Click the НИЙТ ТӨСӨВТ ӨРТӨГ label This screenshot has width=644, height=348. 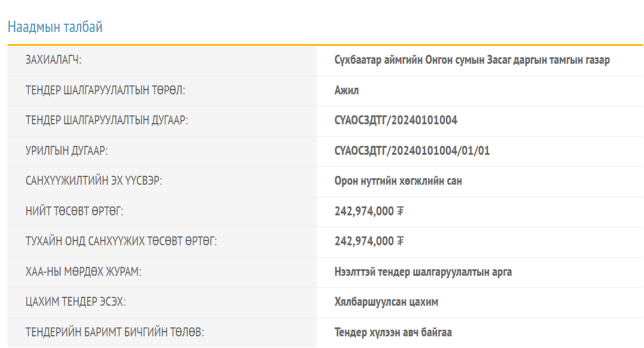tap(74, 211)
